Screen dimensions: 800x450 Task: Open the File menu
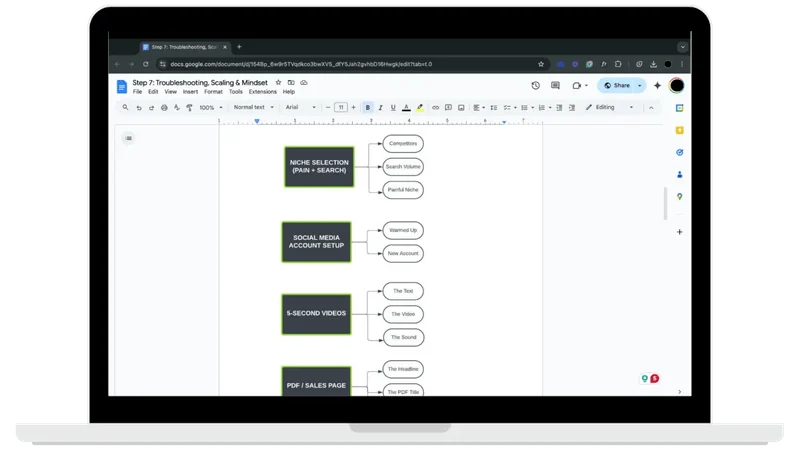[137, 92]
